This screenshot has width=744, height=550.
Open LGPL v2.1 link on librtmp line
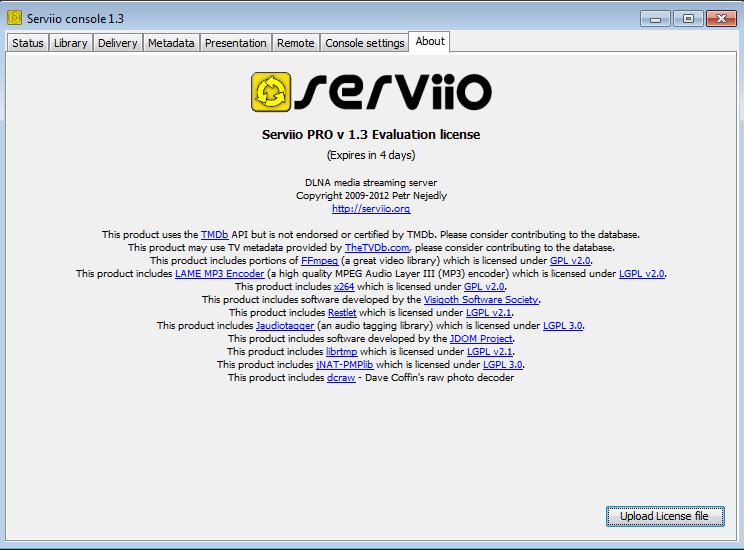490,352
